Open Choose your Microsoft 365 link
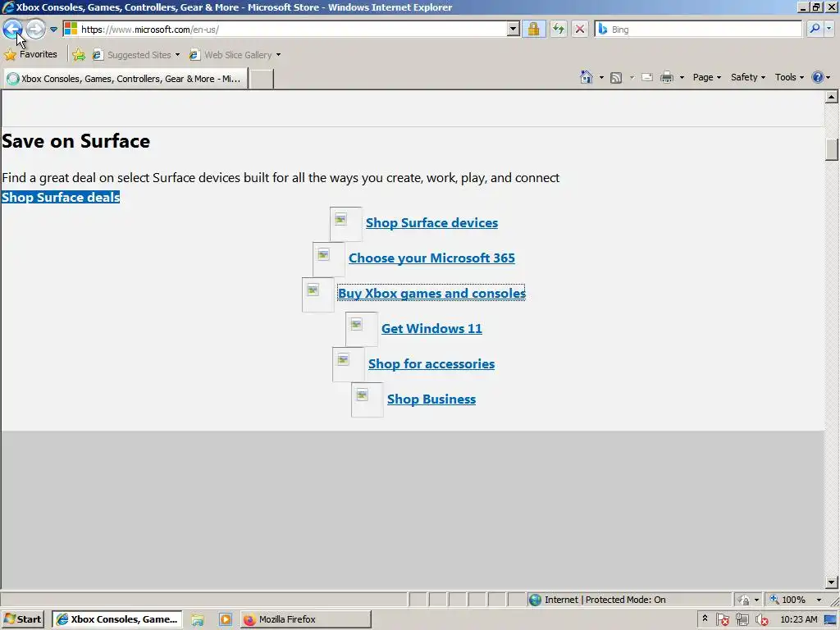Image resolution: width=840 pixels, height=630 pixels. (x=431, y=258)
